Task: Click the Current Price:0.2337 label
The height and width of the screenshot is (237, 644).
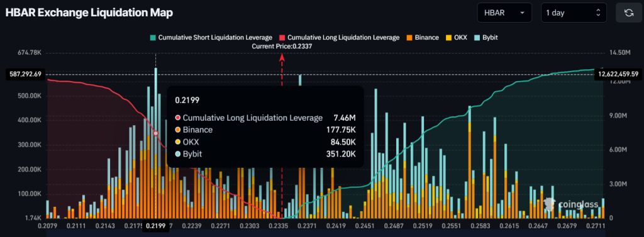Action: (x=282, y=47)
